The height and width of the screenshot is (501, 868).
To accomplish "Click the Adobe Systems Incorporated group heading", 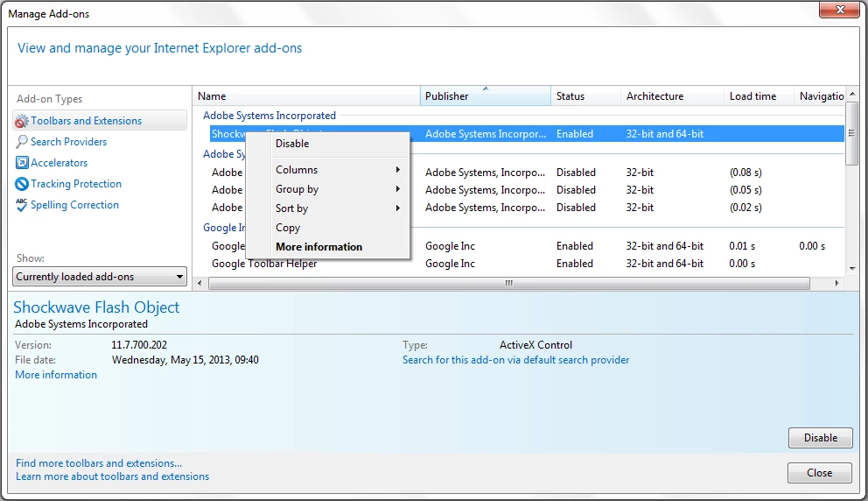I will 269,116.
